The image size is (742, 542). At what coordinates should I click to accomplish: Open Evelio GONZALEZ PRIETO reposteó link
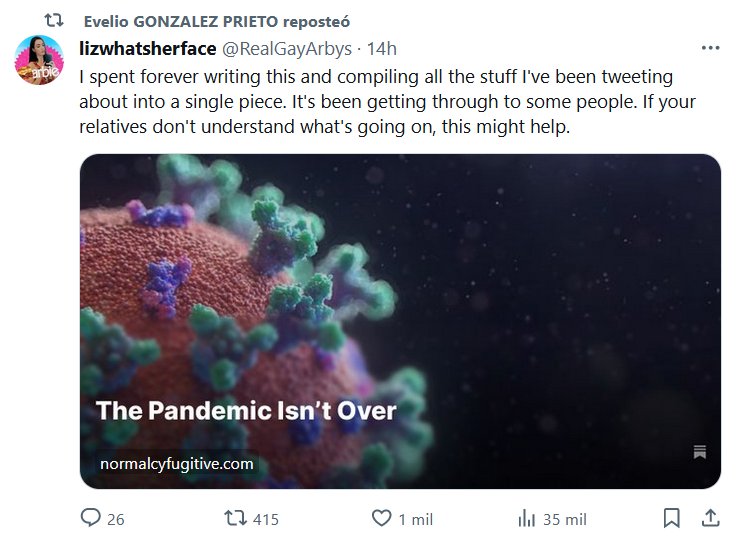tap(217, 21)
